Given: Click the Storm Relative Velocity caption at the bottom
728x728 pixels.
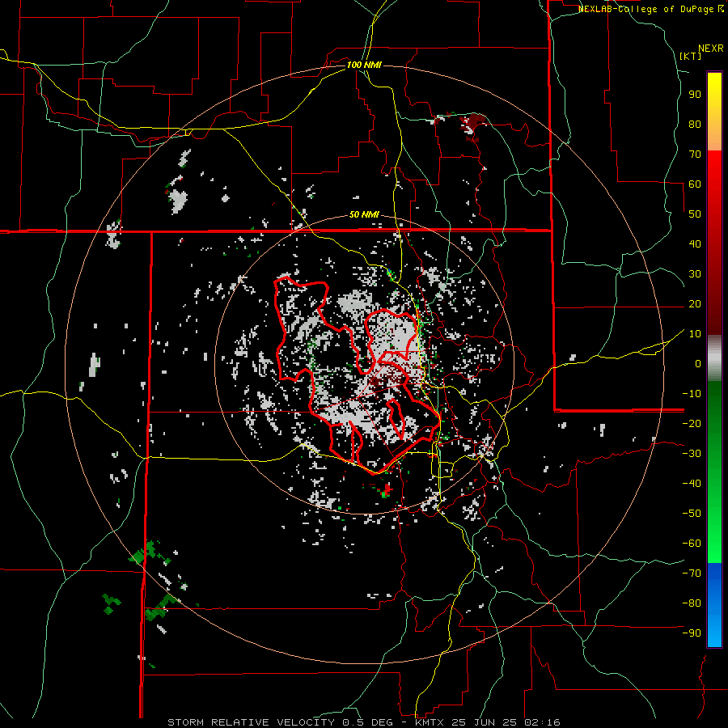Looking at the screenshot, I should click(x=364, y=722).
